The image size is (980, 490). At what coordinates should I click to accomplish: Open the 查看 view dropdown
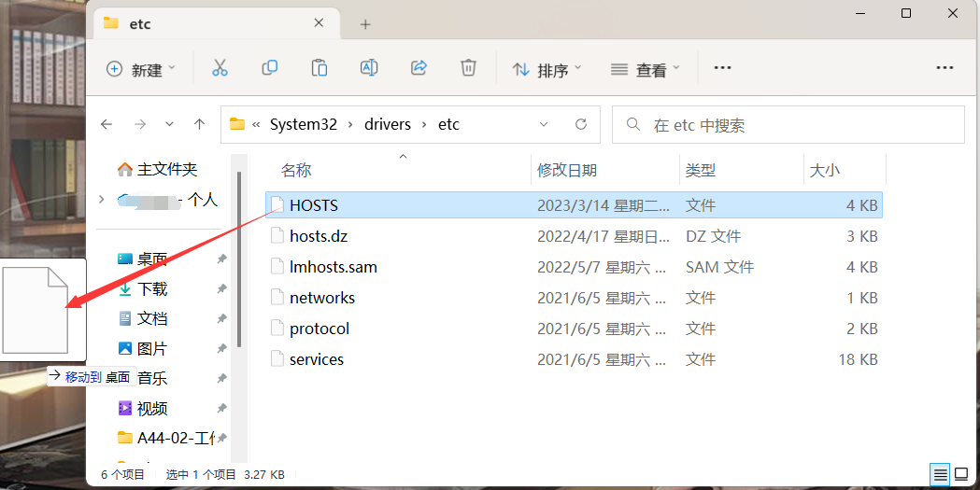(x=645, y=69)
